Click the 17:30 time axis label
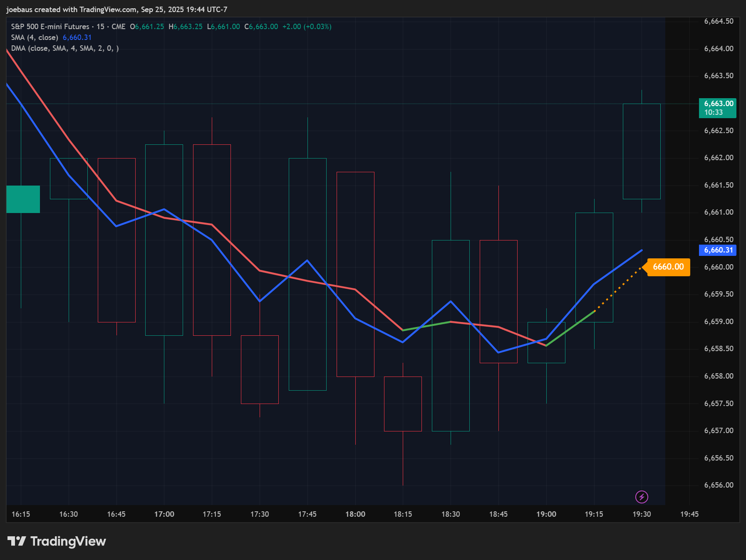 pyautogui.click(x=260, y=514)
